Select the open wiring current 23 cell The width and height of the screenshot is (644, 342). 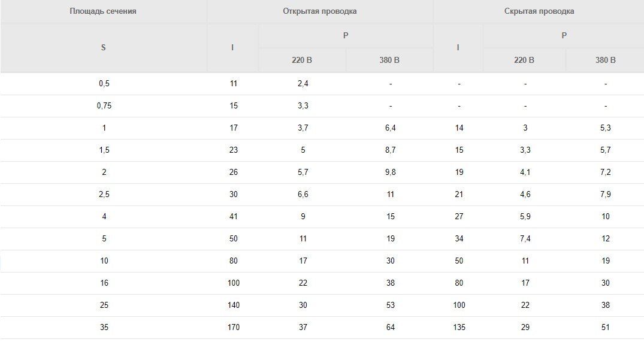pos(233,150)
